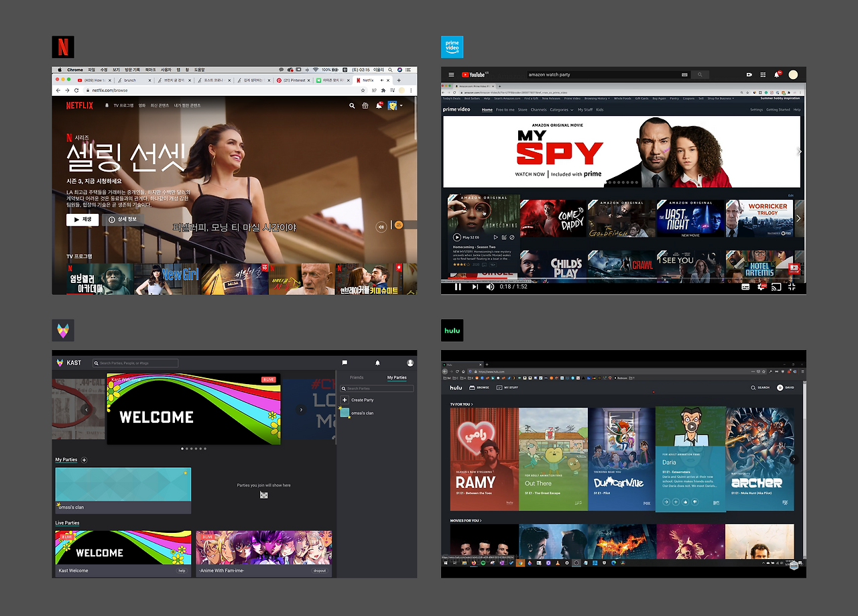Viewport: 858px width, 616px height.
Task: Switch to the (21) Pinterest tab
Action: pos(294,80)
